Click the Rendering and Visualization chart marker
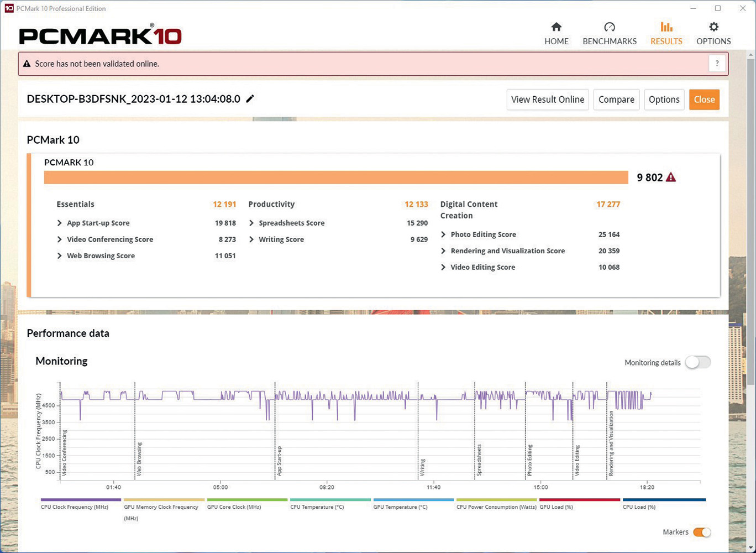The height and width of the screenshot is (553, 756). pos(611,444)
